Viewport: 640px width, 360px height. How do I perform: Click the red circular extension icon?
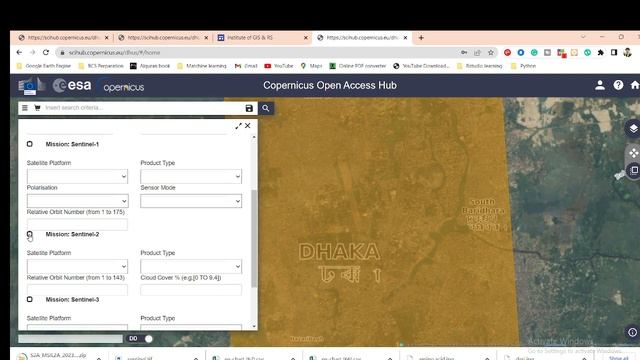click(x=507, y=53)
